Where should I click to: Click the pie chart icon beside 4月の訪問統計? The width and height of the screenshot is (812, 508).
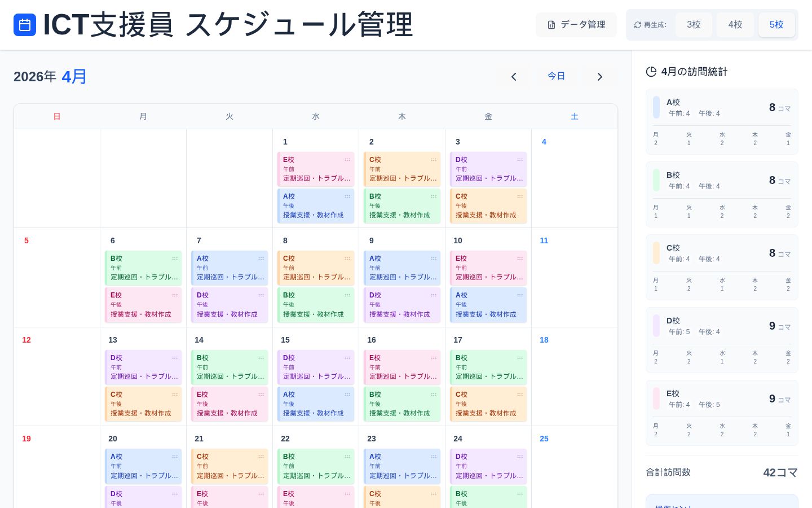click(x=651, y=72)
